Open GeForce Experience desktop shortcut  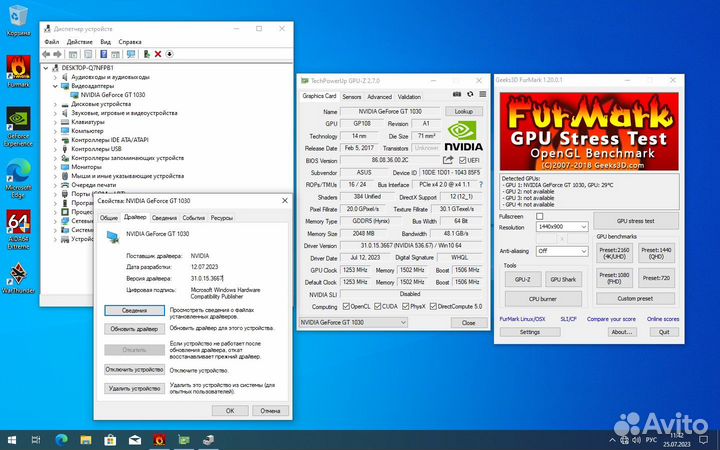pyautogui.click(x=18, y=126)
